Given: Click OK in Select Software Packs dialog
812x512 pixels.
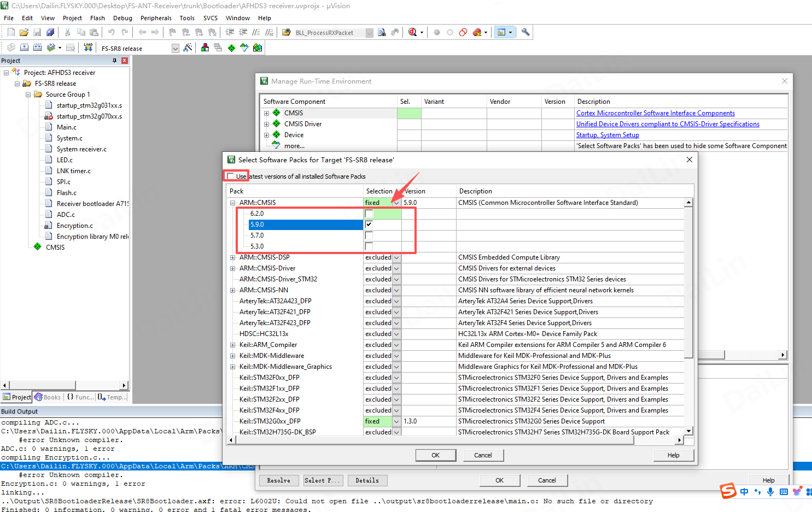Looking at the screenshot, I should point(436,455).
